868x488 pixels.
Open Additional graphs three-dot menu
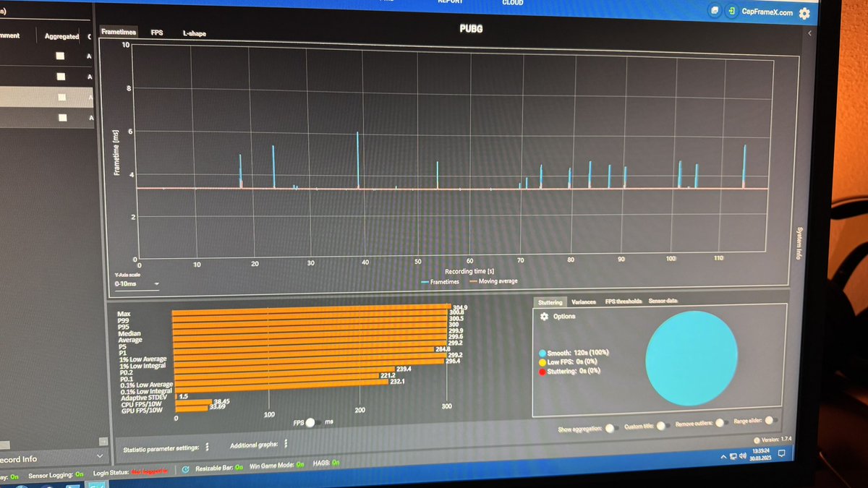287,444
